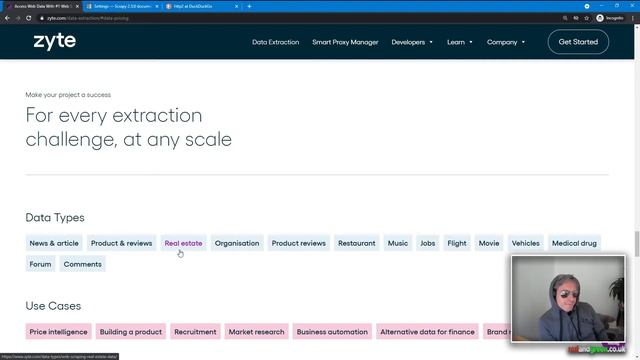Select the Jobs data type
Screen dimensions: 640x360
(427, 243)
